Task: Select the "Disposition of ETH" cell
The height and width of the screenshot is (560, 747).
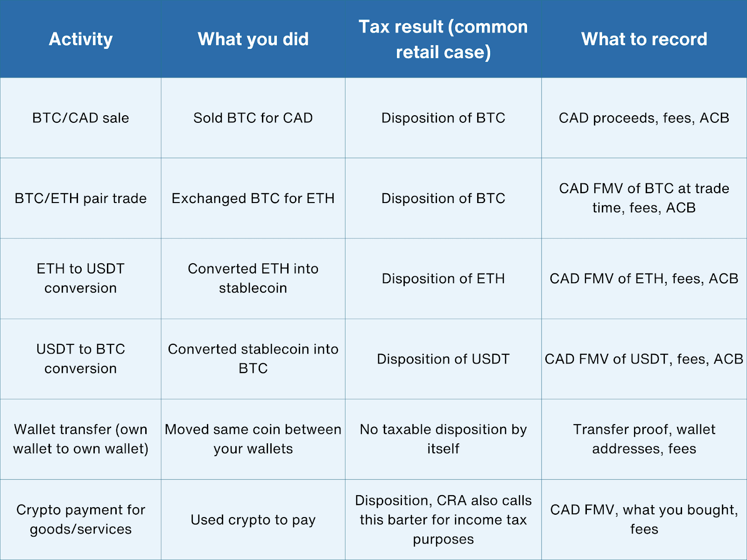Action: (443, 279)
